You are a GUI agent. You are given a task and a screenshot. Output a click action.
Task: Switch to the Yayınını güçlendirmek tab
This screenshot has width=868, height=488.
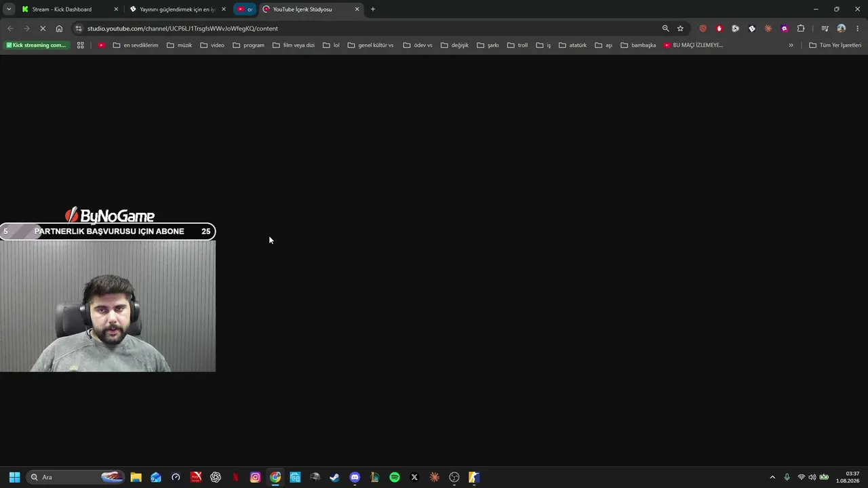178,9
